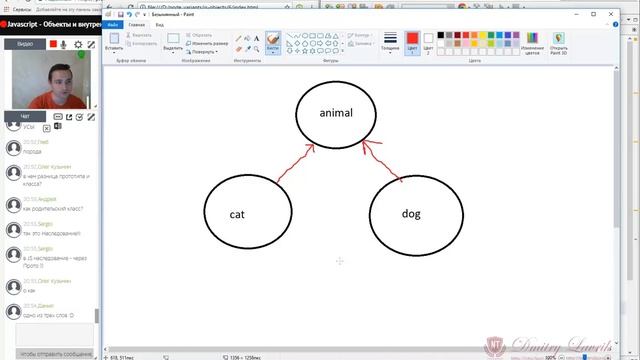Image resolution: width=640 pixels, height=360 pixels.
Task: Select the Fill with color bucket tool
Action: [x=247, y=38]
